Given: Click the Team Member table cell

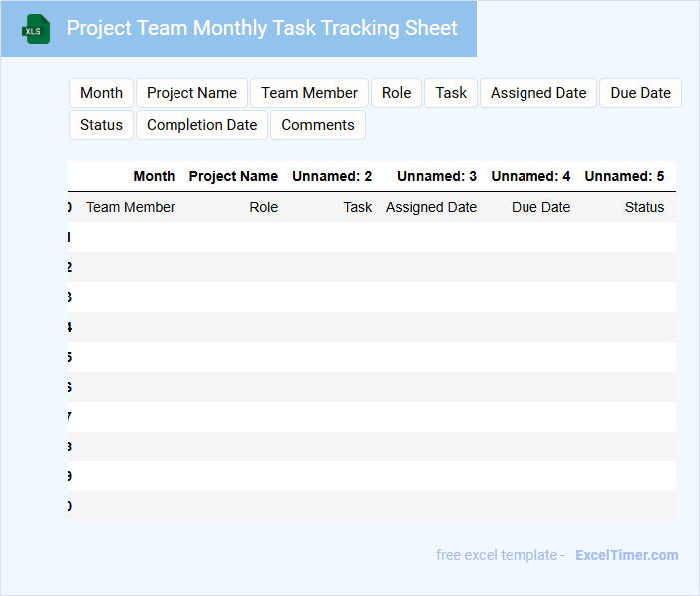Looking at the screenshot, I should pos(131,207).
